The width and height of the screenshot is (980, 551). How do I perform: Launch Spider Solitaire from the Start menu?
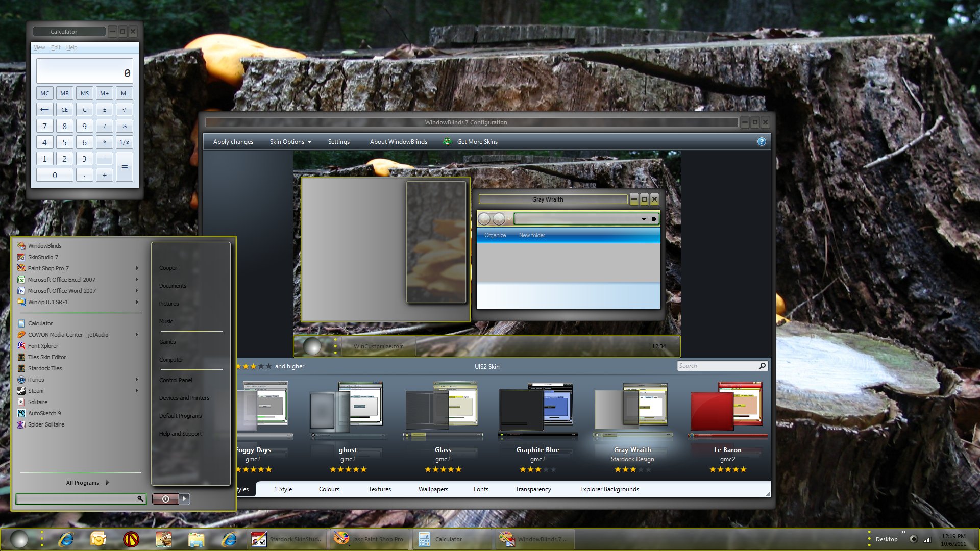pos(46,424)
